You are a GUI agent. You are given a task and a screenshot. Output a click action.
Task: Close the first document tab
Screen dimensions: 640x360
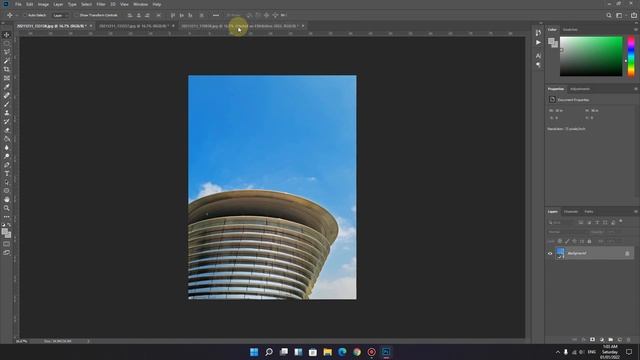point(91,26)
